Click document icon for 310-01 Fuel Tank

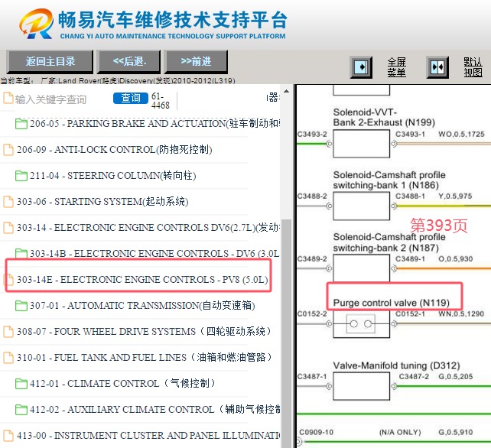[8, 357]
